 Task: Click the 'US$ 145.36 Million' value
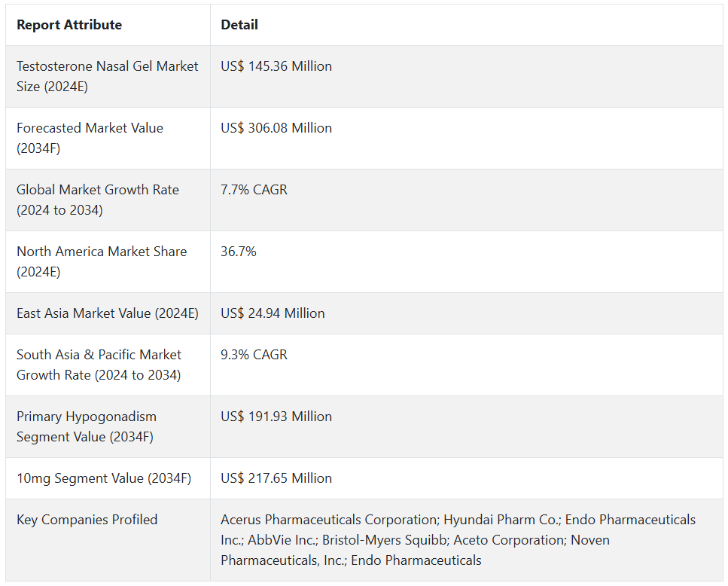coord(276,66)
